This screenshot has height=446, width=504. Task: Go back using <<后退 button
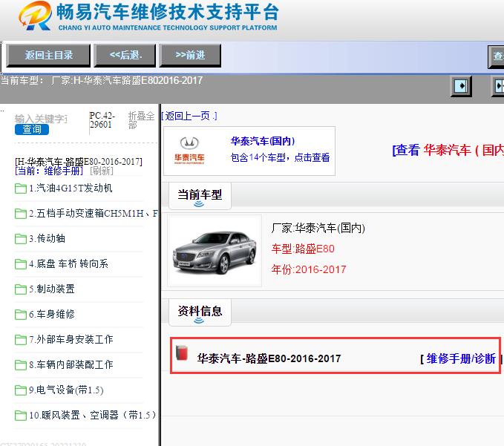pos(125,56)
